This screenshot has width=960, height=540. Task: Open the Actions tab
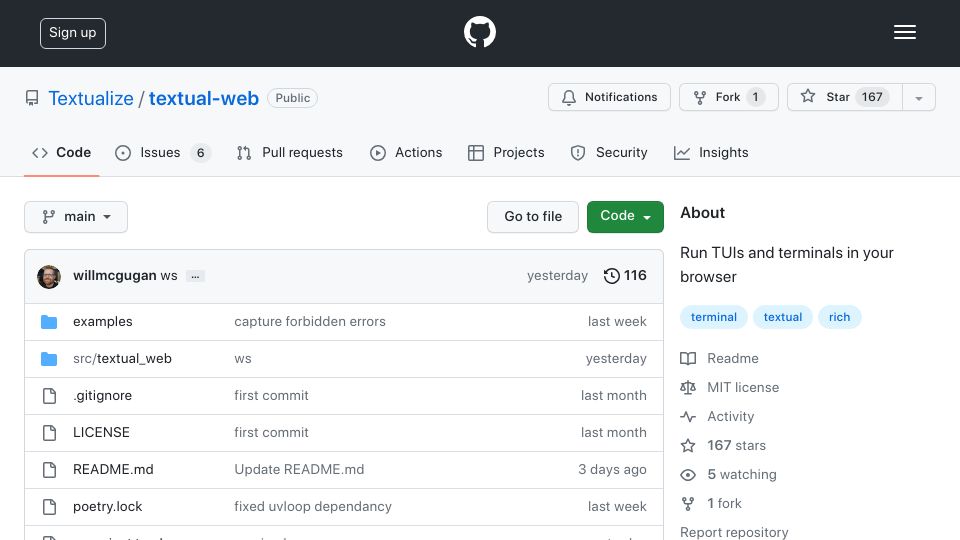406,152
